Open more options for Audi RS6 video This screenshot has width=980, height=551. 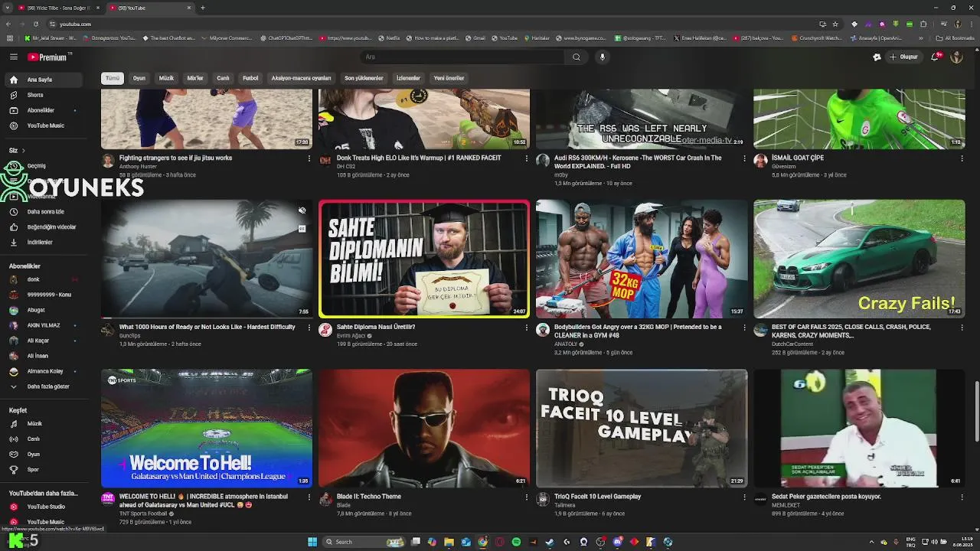point(744,158)
